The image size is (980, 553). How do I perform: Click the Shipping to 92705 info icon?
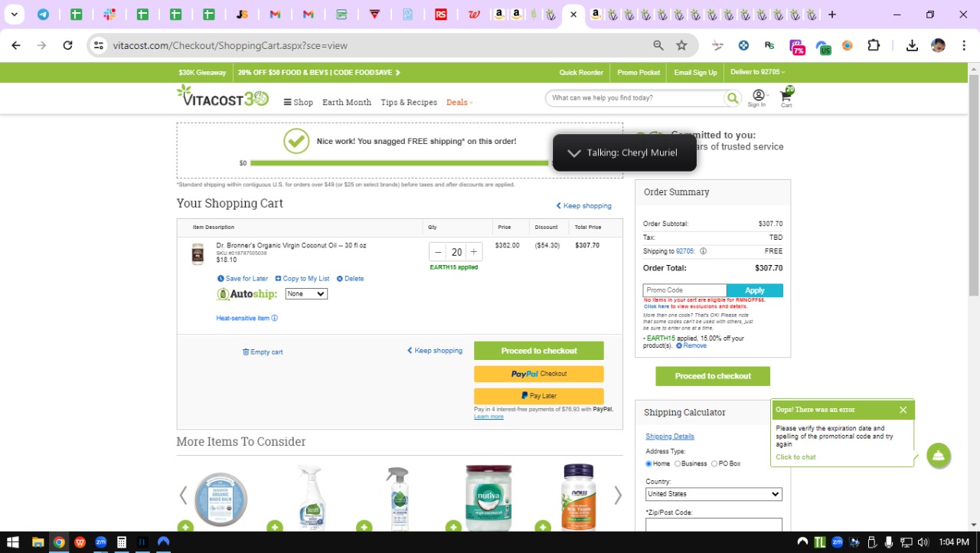pos(703,251)
